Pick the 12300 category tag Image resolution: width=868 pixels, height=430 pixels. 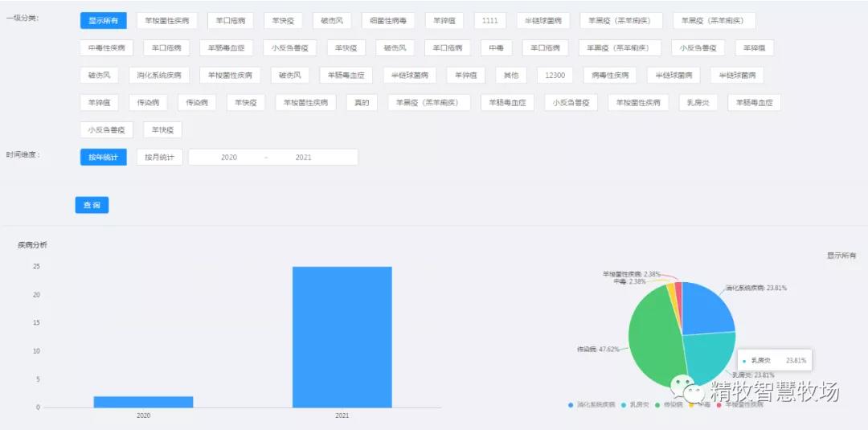click(x=555, y=76)
